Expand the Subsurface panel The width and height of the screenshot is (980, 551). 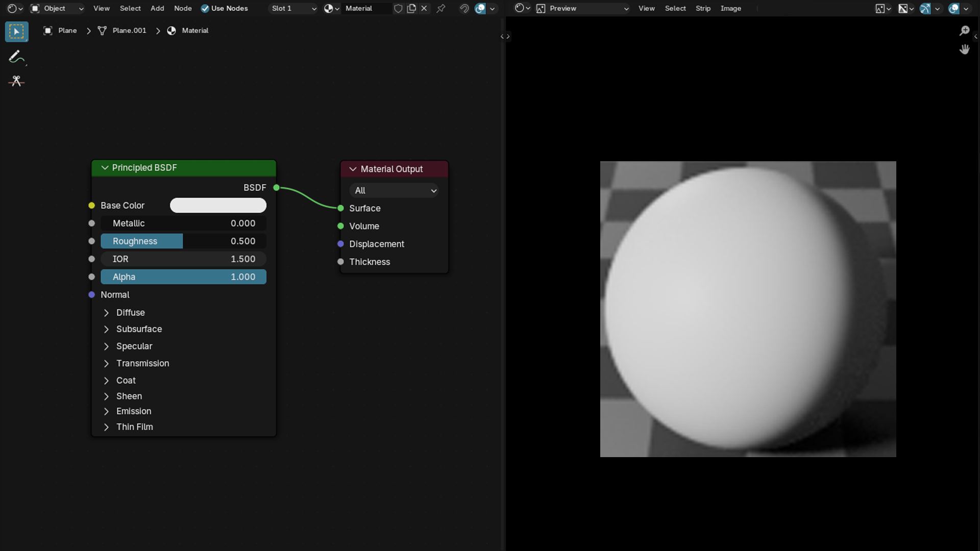[106, 329]
